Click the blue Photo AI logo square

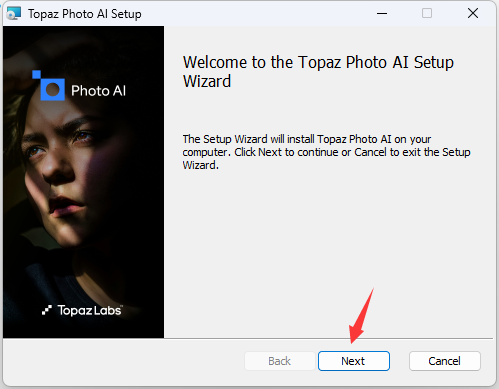[52, 90]
